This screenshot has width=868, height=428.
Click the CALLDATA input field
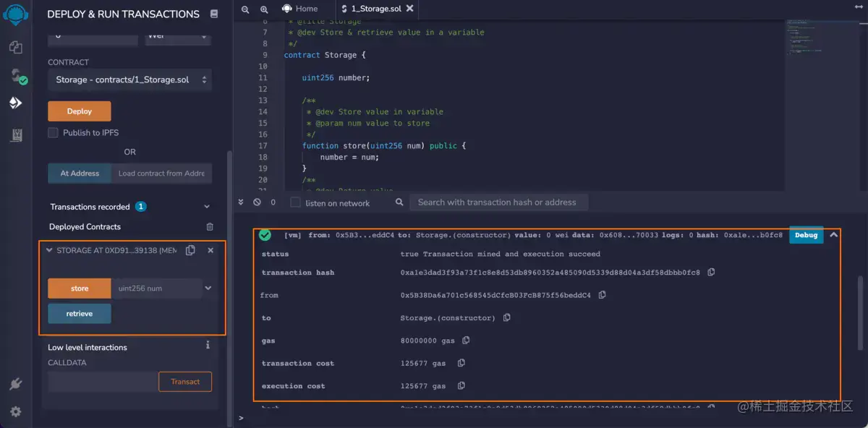coord(103,382)
